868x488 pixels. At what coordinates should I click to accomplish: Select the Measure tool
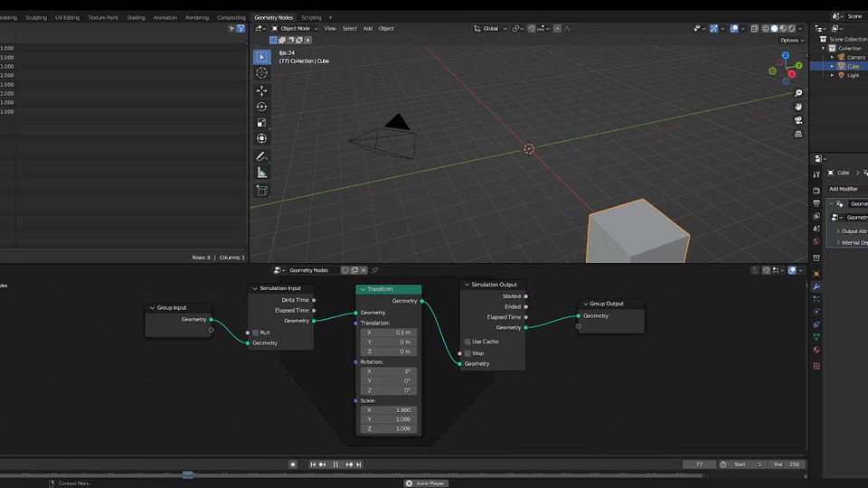pyautogui.click(x=262, y=174)
